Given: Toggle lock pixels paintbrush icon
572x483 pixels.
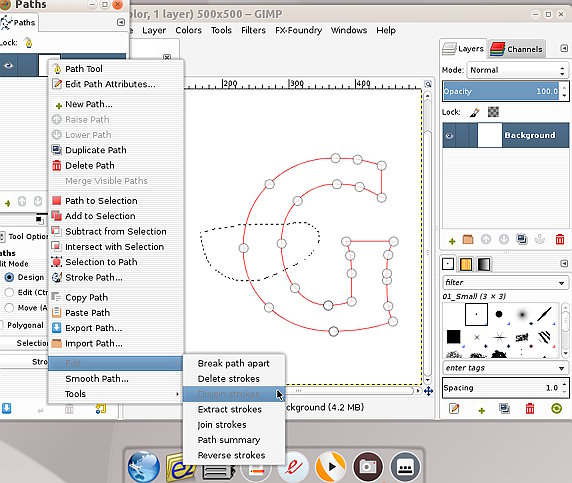Looking at the screenshot, I should coord(474,112).
